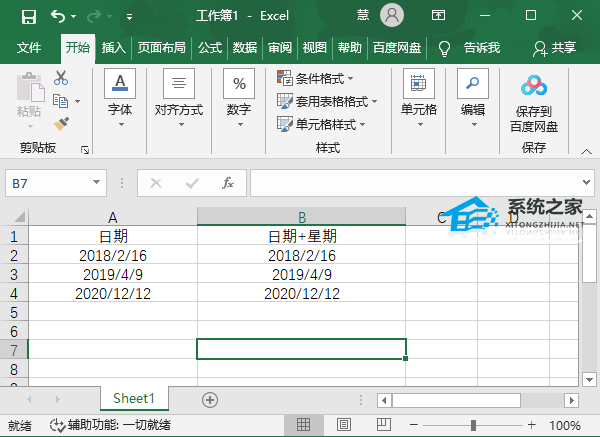Open the Name Box dropdown arrow

coord(96,183)
